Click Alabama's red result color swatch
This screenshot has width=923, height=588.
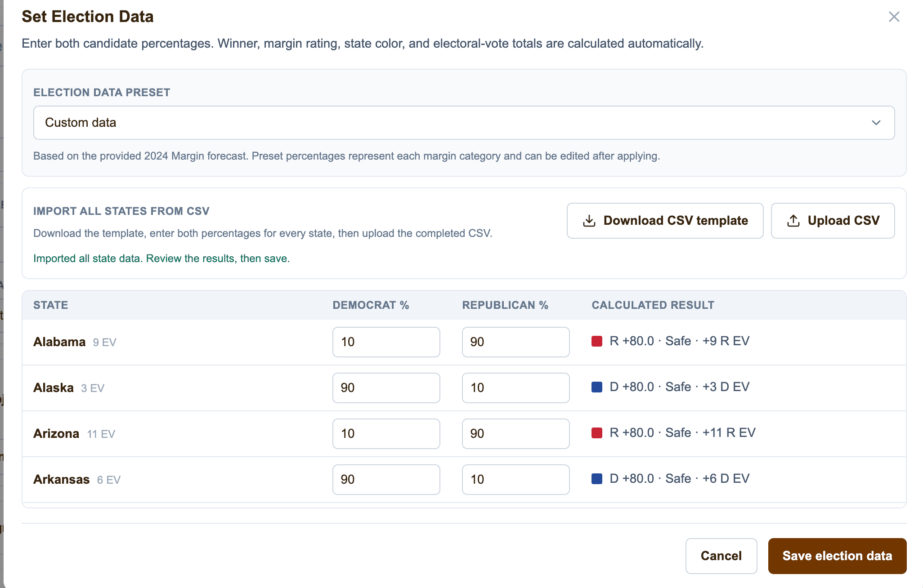tap(597, 341)
